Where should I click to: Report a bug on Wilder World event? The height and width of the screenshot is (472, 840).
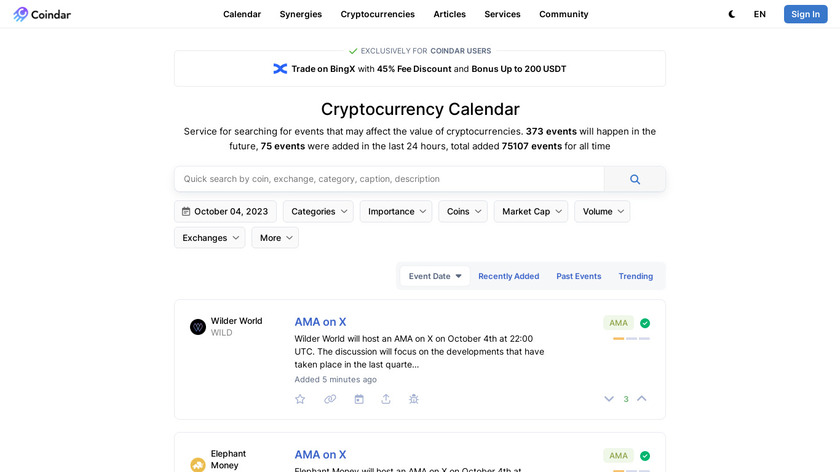[414, 399]
